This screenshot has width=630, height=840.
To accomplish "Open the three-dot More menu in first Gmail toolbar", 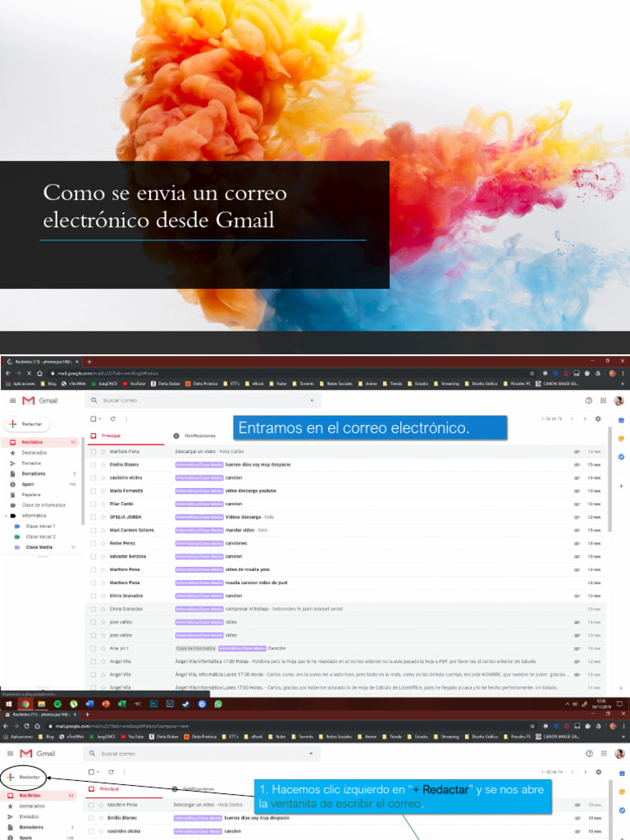I will pos(126,419).
